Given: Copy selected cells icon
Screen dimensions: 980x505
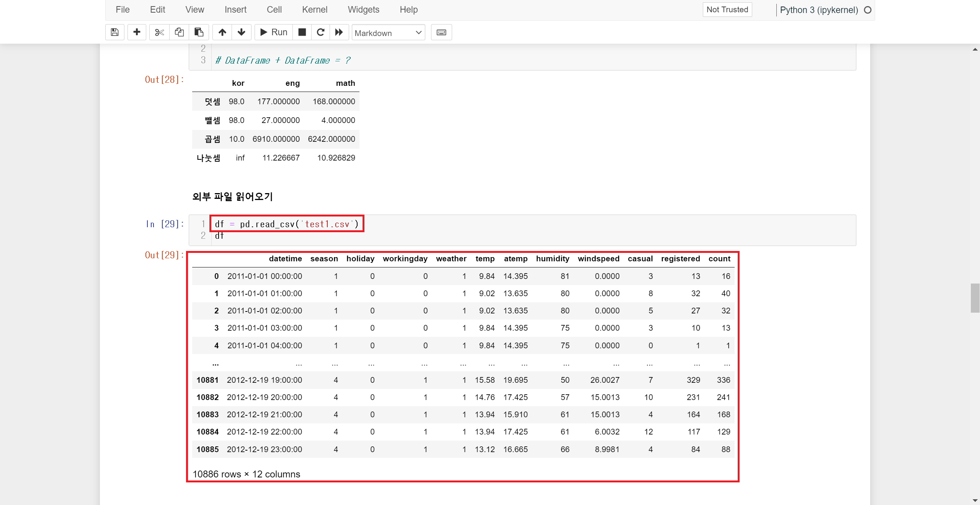Looking at the screenshot, I should pyautogui.click(x=179, y=32).
